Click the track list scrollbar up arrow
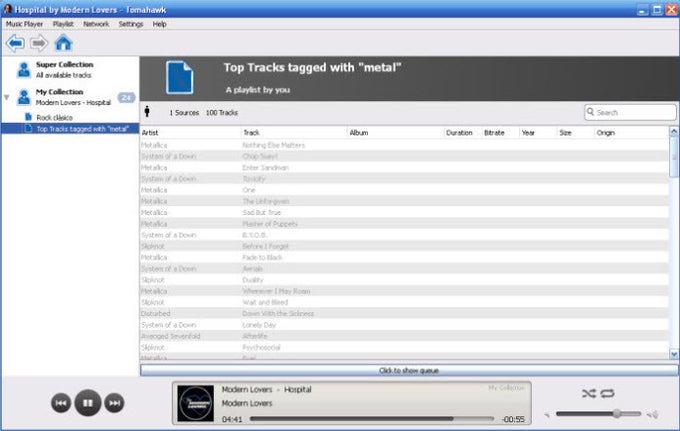The image size is (680, 431). point(673,131)
